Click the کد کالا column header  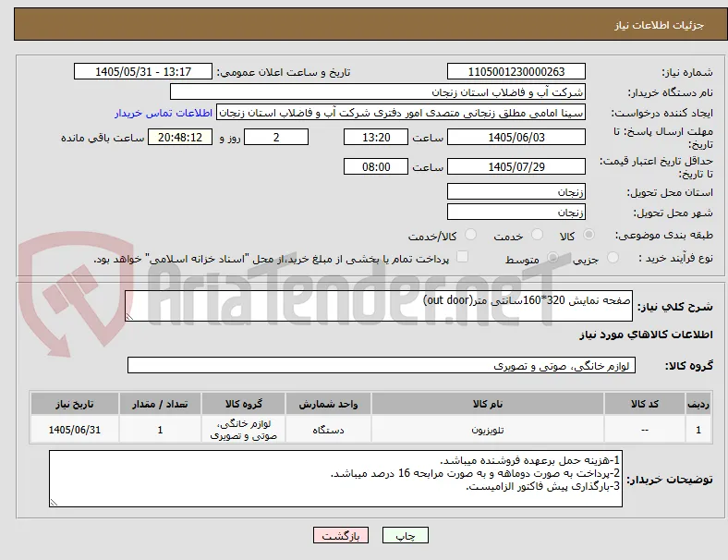(x=645, y=404)
